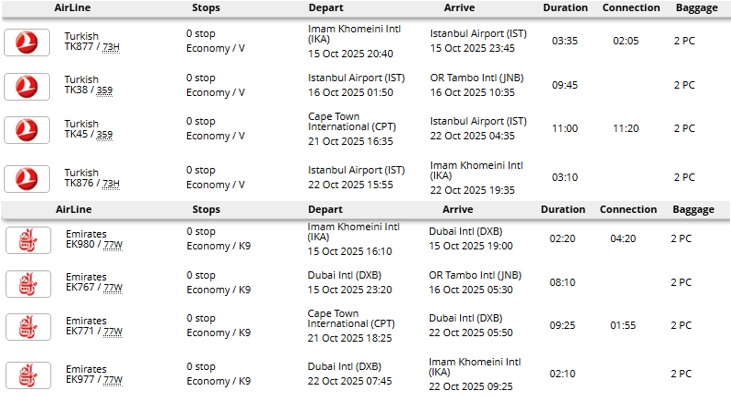Click the 359 aircraft code of TK38
Viewport: 731px width, 397px height.
coord(104,90)
